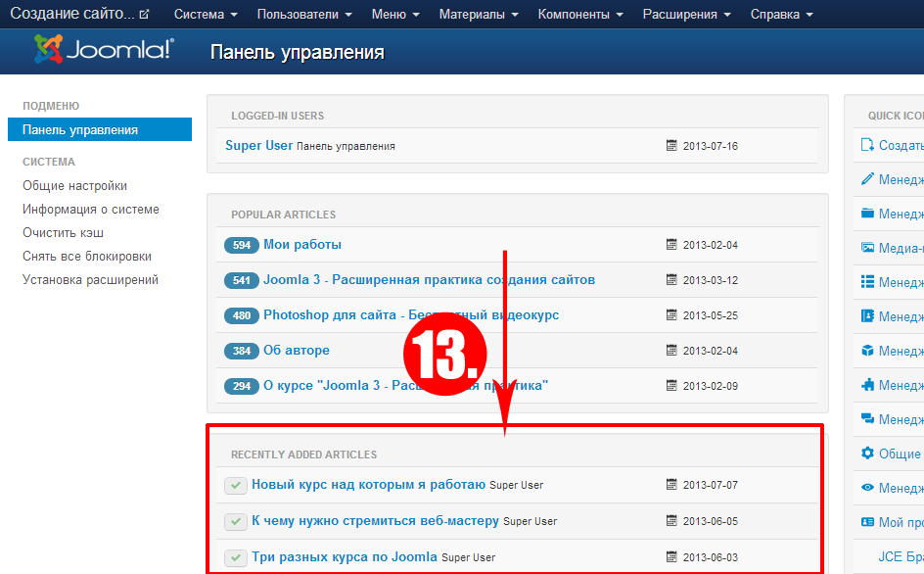
Task: Open the Мои работы article link
Action: (301, 245)
